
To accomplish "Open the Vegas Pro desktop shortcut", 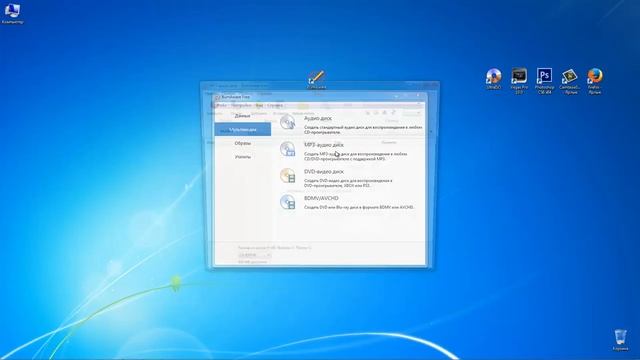I will [519, 81].
